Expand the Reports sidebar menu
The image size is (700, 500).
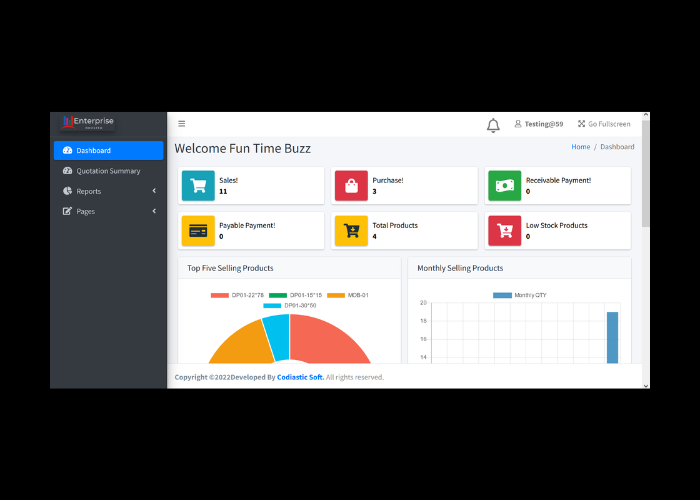pos(108,191)
